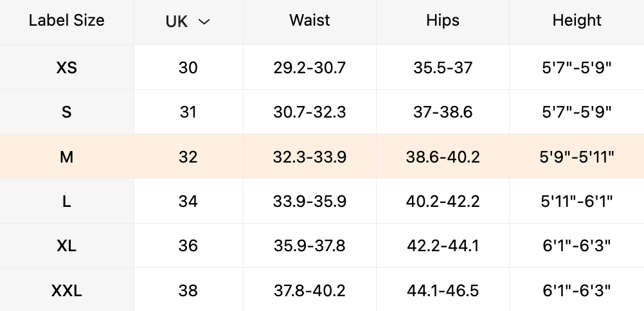Screen dimensions: 644x311
Task: Click hips measurement 35.5-37
Action: (x=443, y=67)
